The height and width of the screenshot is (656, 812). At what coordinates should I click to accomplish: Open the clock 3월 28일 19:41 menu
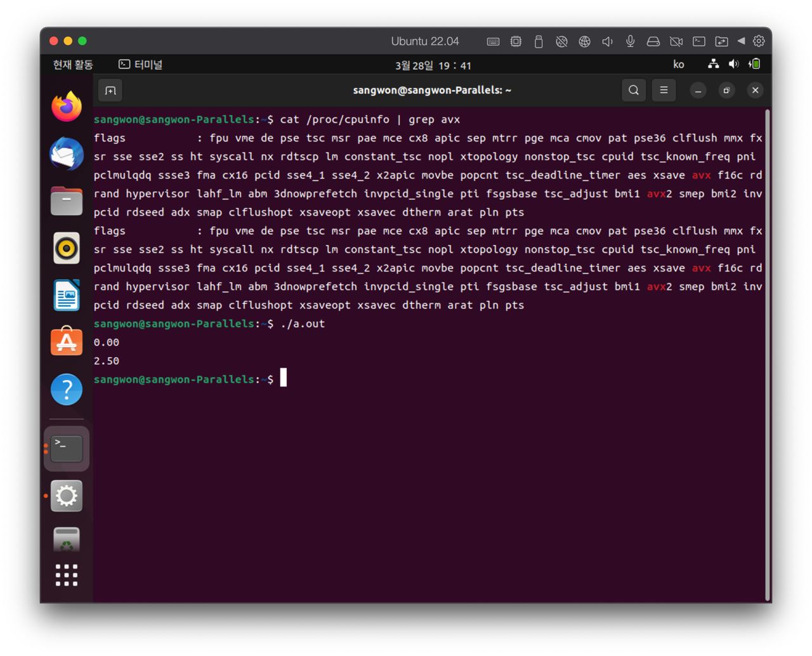433,65
